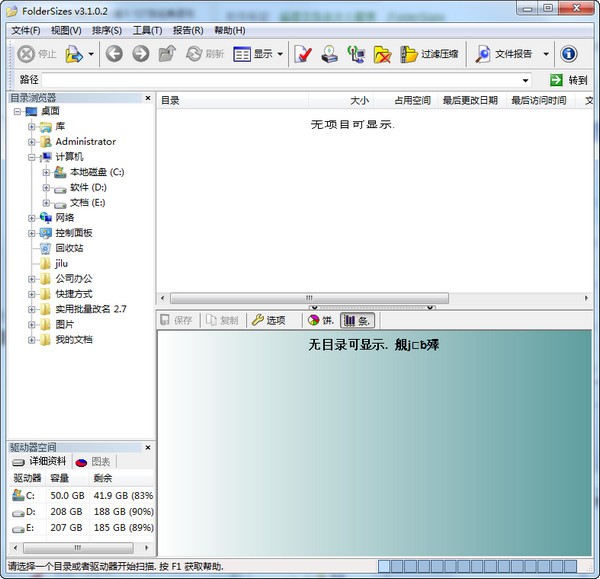
Task: Click the Save disk icon in graph toolbar
Action: [x=165, y=320]
